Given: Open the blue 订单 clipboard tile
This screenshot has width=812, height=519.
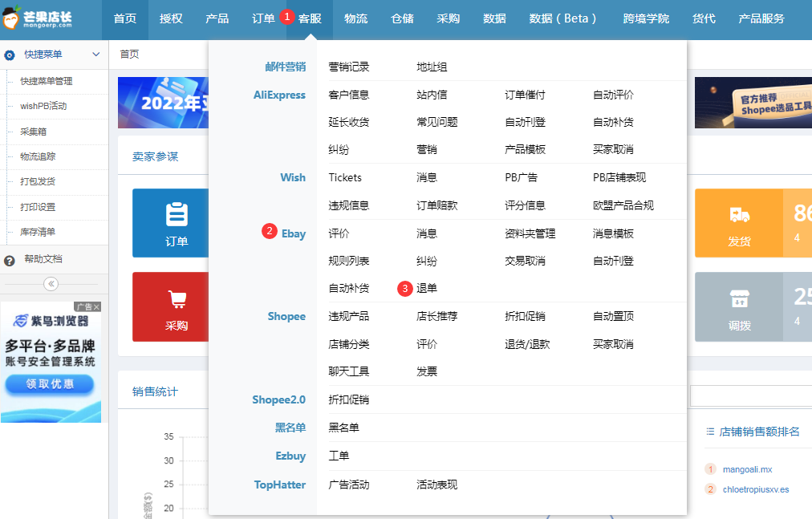Looking at the screenshot, I should (170, 223).
